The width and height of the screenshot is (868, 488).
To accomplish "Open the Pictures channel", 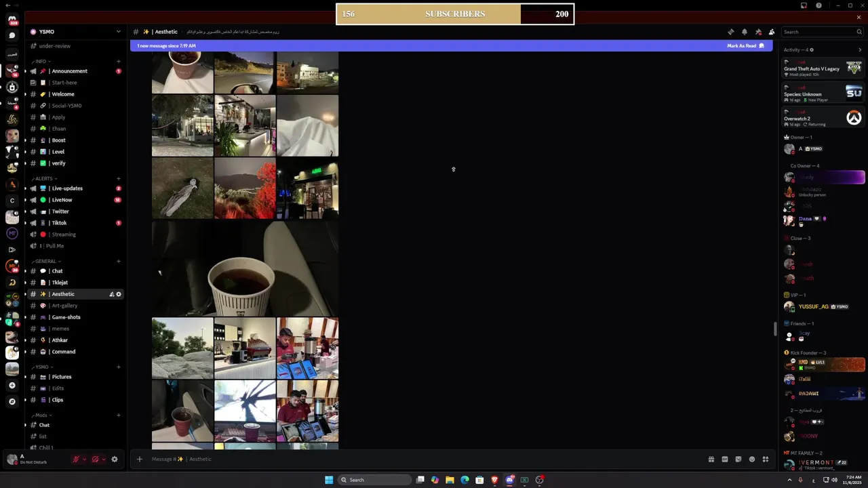I will (75, 377).
